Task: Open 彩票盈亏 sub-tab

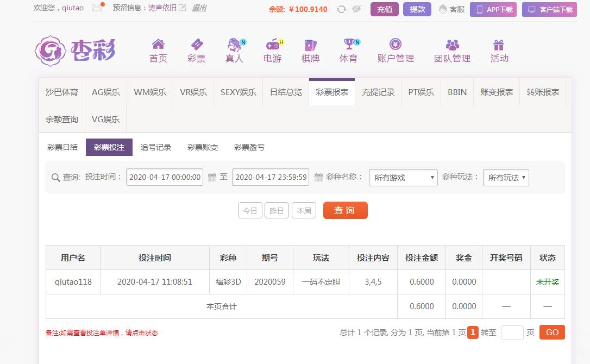Action: coord(249,147)
